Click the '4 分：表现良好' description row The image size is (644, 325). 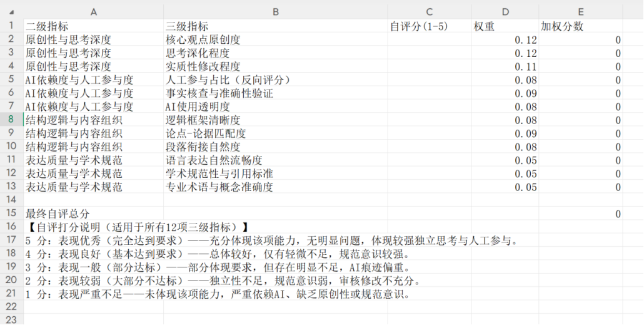[x=217, y=254]
